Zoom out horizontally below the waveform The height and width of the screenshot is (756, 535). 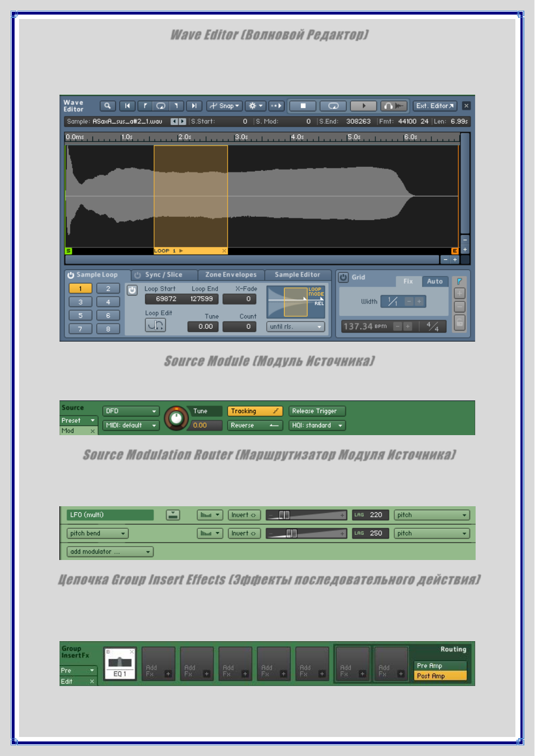(445, 260)
